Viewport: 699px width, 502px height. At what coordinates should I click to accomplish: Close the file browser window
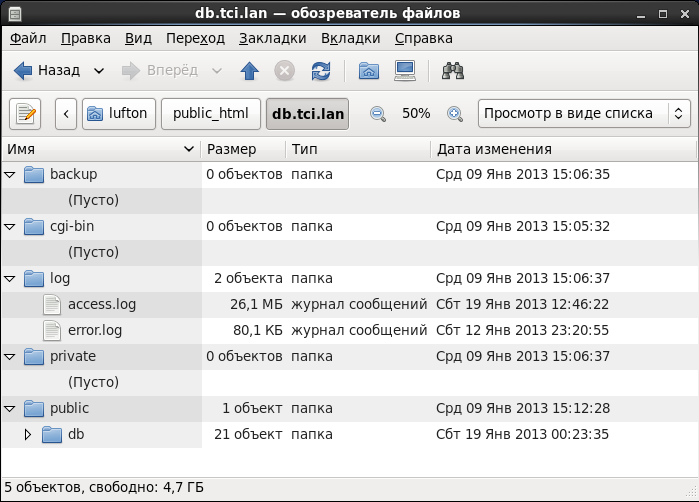pyautogui.click(x=685, y=14)
